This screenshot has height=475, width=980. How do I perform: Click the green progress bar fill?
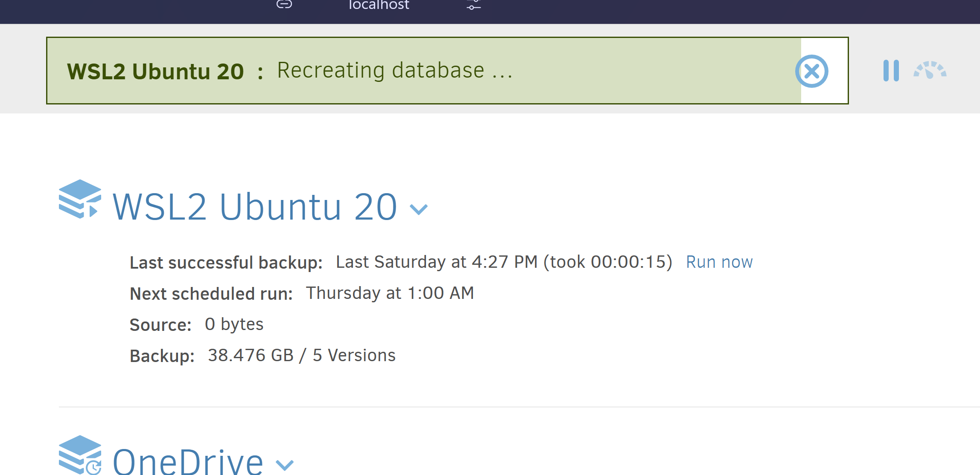(x=640, y=71)
